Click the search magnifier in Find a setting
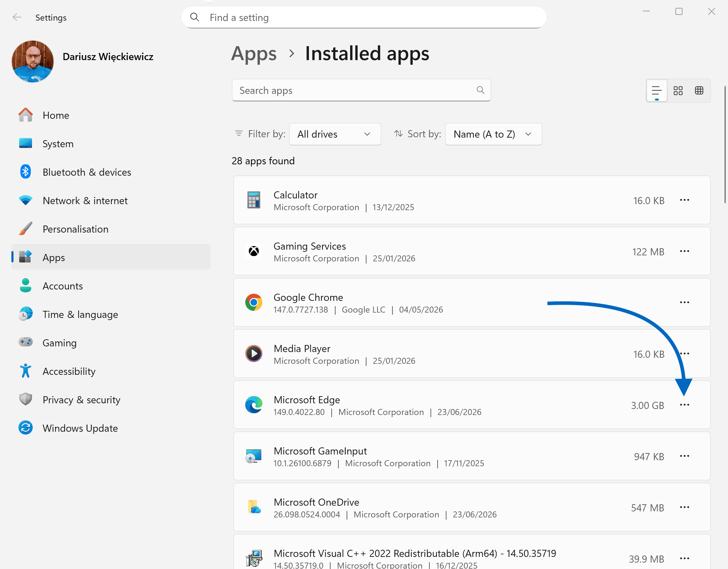 tap(194, 17)
